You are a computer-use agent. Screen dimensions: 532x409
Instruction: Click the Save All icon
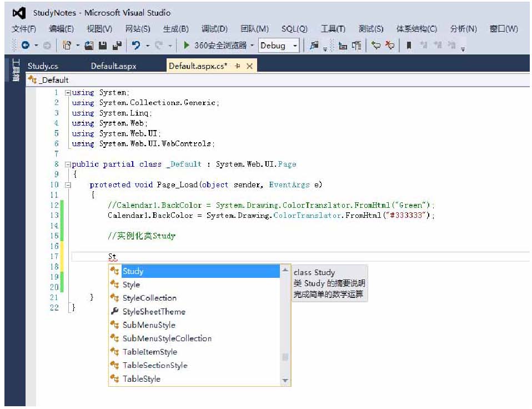(117, 45)
